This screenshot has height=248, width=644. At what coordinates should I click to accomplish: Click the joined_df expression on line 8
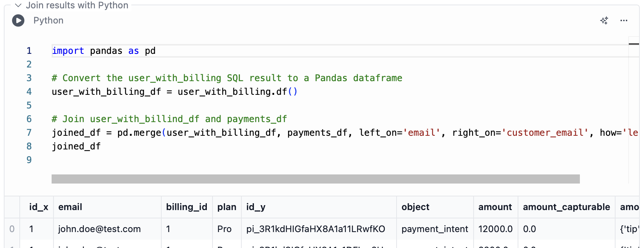pos(76,146)
